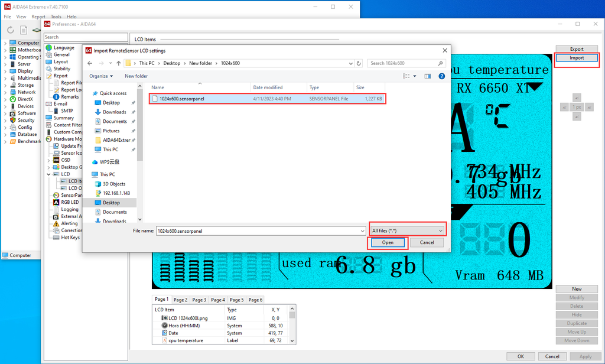Click the Open button
The width and height of the screenshot is (605, 364).
tap(388, 242)
